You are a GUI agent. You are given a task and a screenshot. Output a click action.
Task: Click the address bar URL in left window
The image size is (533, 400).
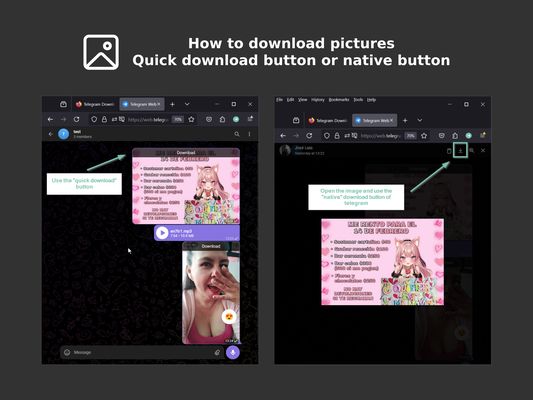coord(148,119)
